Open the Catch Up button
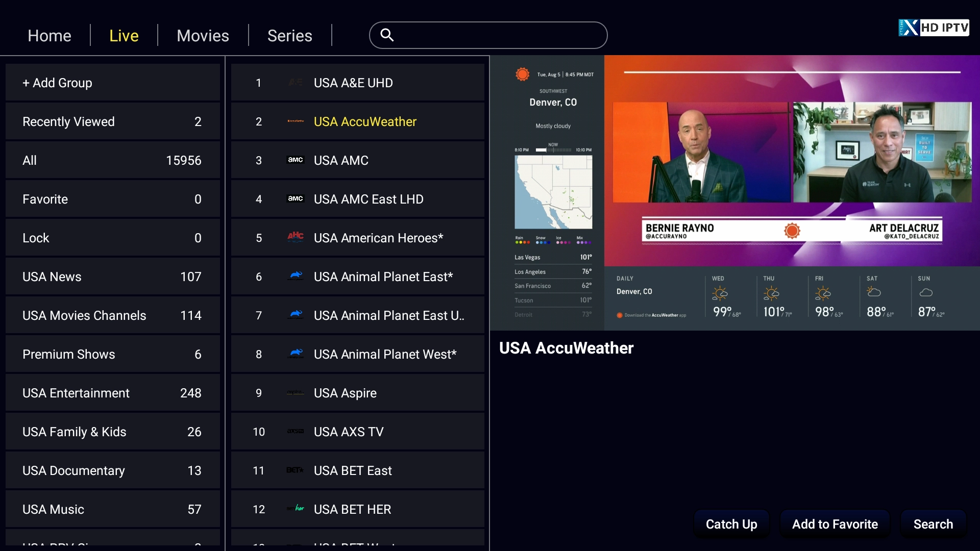This screenshot has height=551, width=980. pyautogui.click(x=731, y=524)
